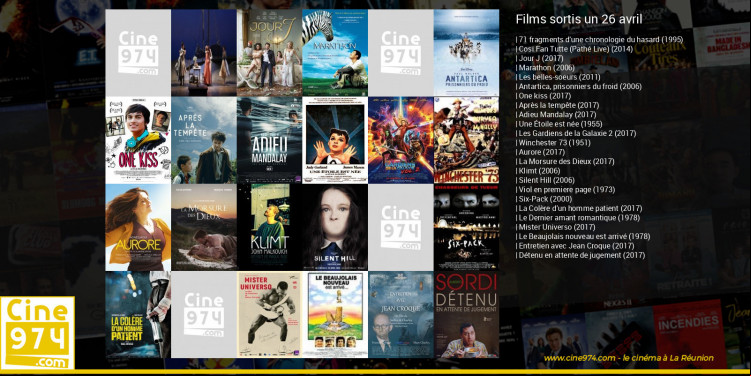The height and width of the screenshot is (376, 751).
Task: Select the Klimt movie poster
Action: click(269, 227)
